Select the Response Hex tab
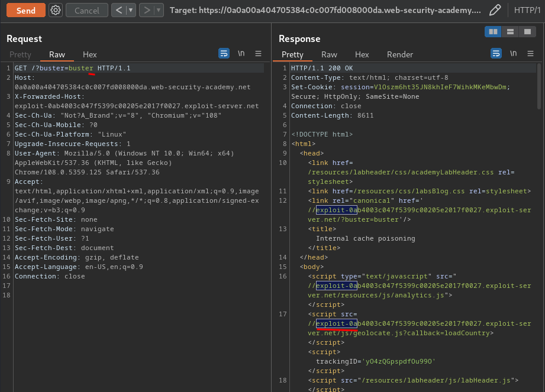Image resolution: width=545 pixels, height=392 pixels. 362,54
